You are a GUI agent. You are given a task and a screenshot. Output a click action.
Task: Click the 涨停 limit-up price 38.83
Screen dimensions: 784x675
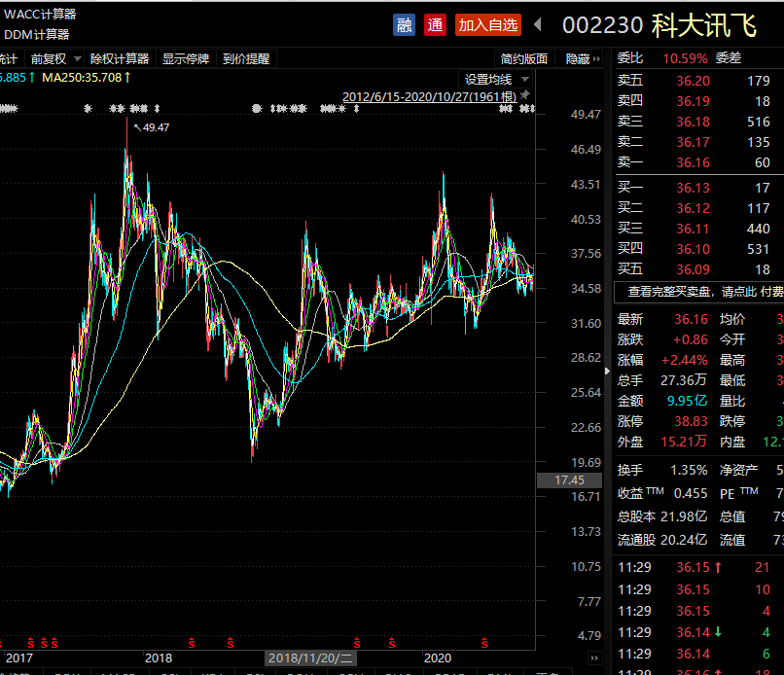click(x=691, y=421)
